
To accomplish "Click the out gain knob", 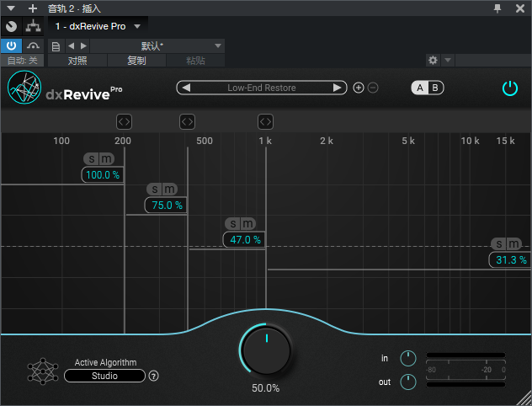I will click(x=408, y=382).
